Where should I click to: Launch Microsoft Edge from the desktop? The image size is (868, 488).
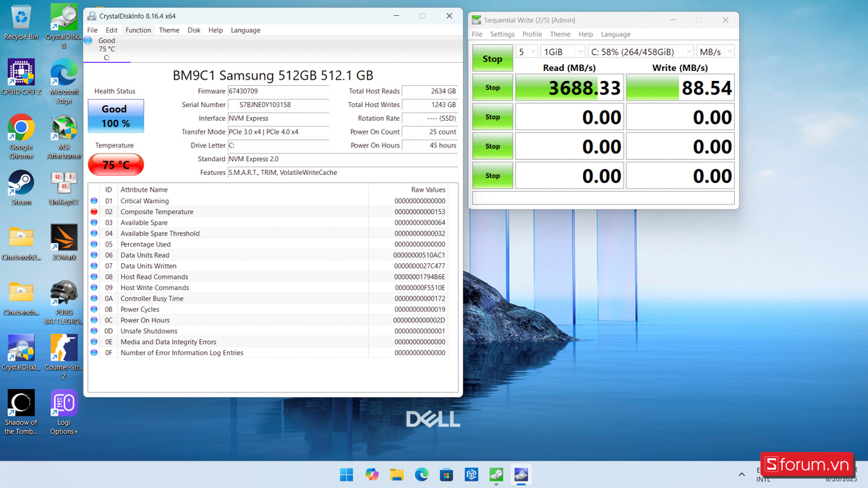[x=64, y=82]
